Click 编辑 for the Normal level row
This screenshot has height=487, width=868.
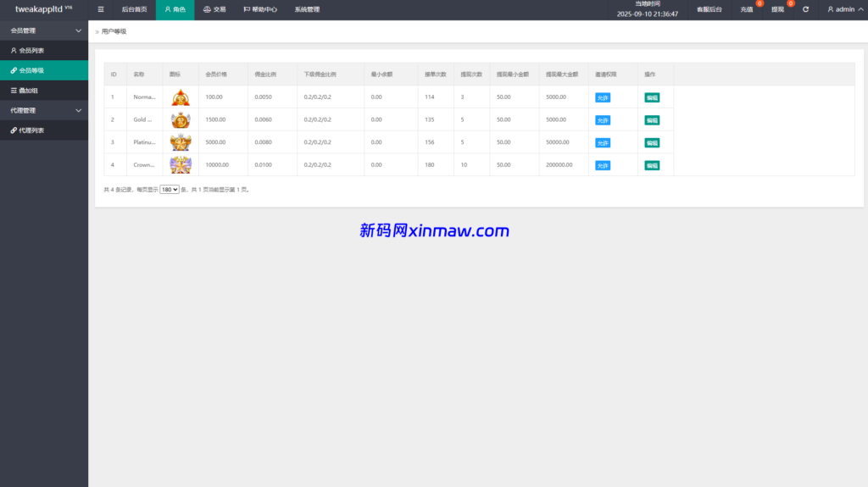click(x=652, y=97)
